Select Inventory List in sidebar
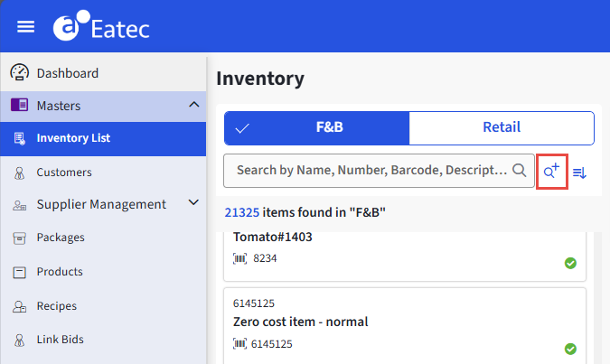The height and width of the screenshot is (364, 610). pos(73,138)
